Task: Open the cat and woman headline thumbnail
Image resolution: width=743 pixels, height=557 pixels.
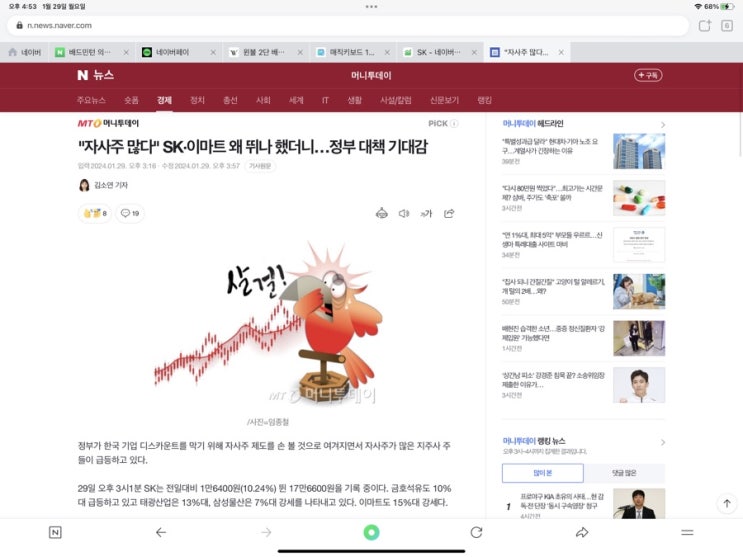Action: click(639, 292)
